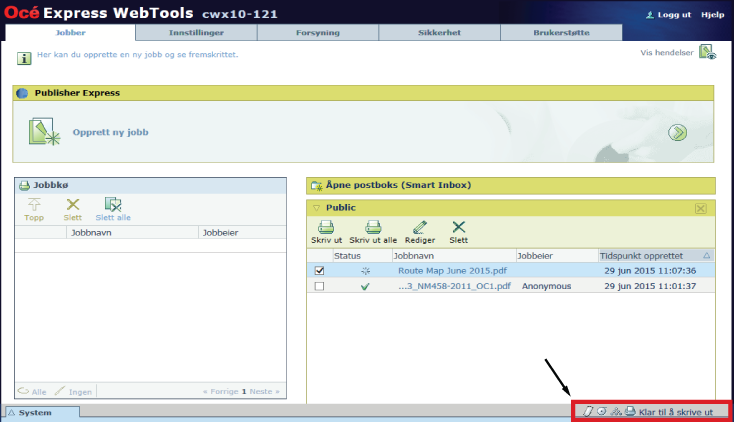Click the third status bar icon (unidentified)
The height and width of the screenshot is (422, 734).
(616, 412)
